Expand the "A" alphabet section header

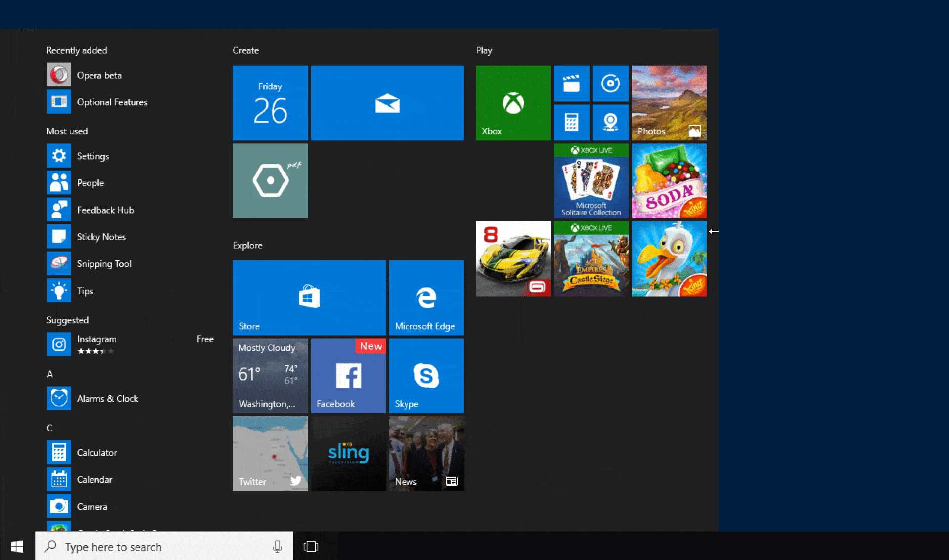point(49,374)
